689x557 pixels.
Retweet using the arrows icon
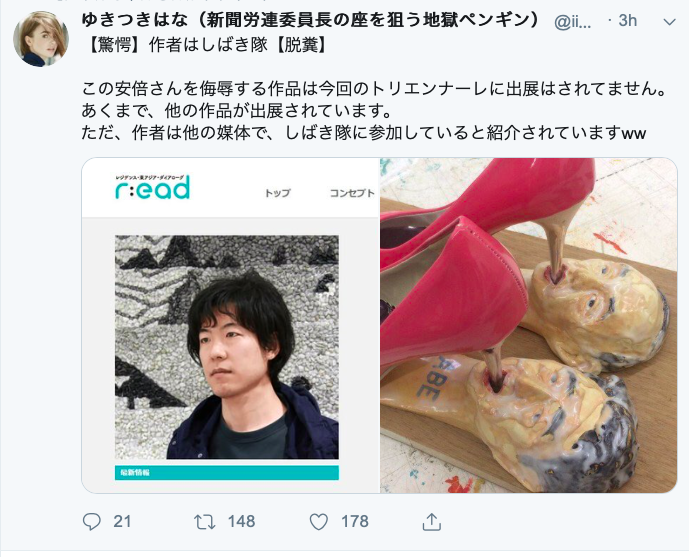[x=205, y=521]
